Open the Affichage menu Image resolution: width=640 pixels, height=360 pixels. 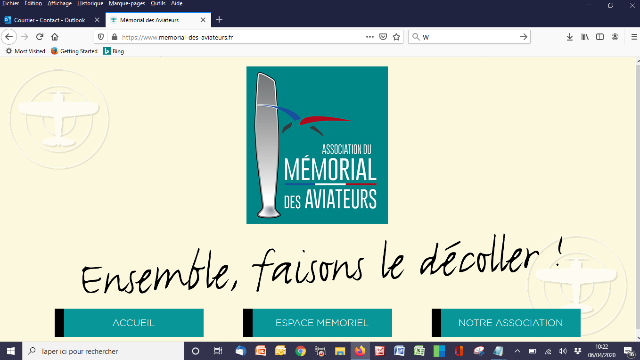point(60,3)
